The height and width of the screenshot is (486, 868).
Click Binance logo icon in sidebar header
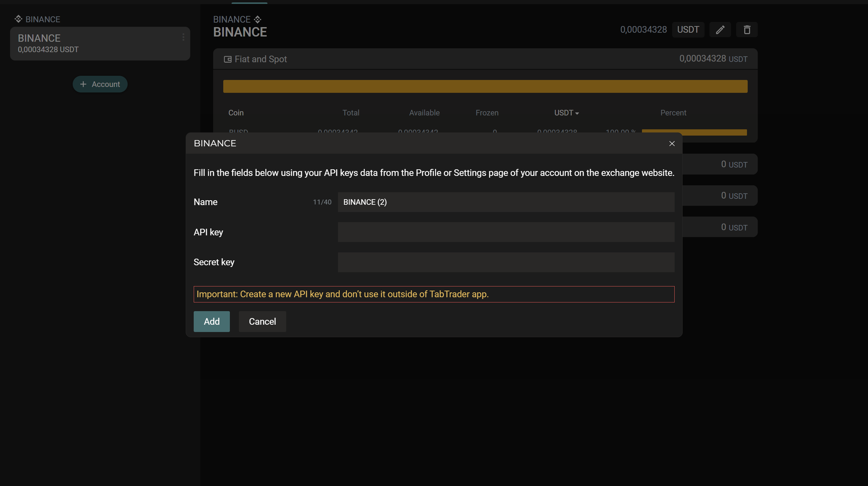pos(18,19)
